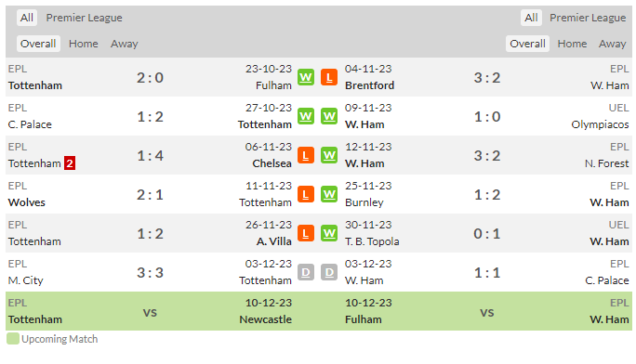
Task: Click the orange L badge for Tottenham vs A. Villa
Action: click(x=306, y=234)
